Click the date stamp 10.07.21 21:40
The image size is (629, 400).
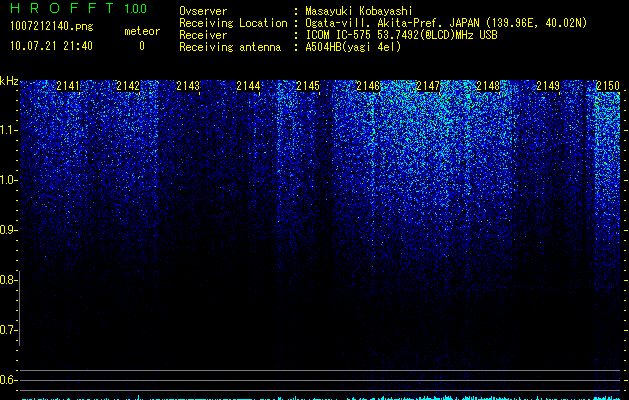click(x=51, y=46)
